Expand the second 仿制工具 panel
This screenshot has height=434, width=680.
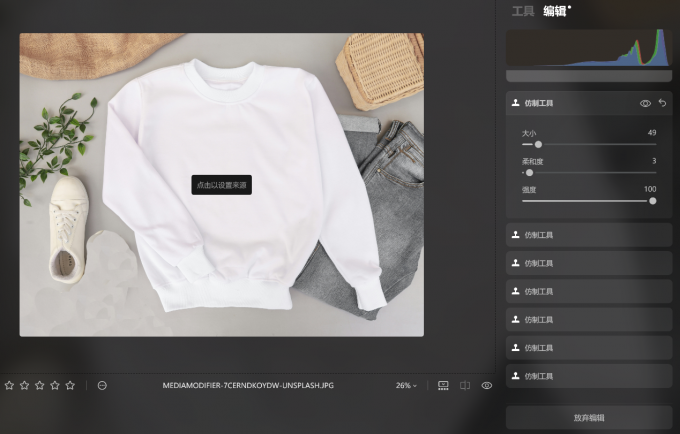coord(588,263)
